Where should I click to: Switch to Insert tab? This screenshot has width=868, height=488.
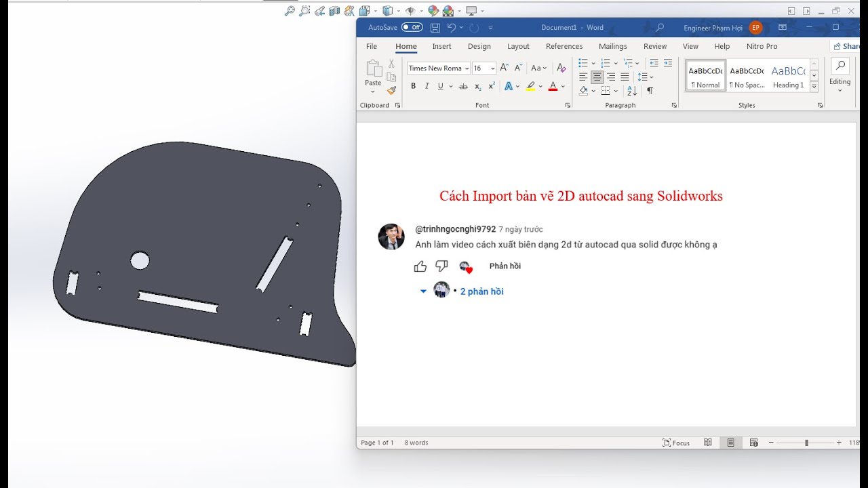coord(441,46)
